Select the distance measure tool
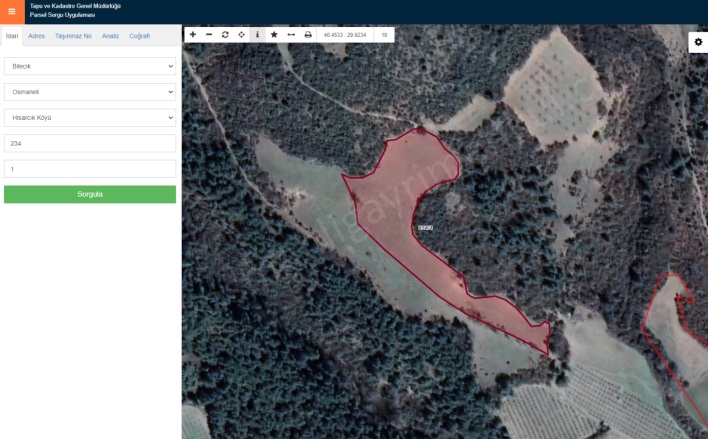The height and width of the screenshot is (439, 708). point(291,34)
